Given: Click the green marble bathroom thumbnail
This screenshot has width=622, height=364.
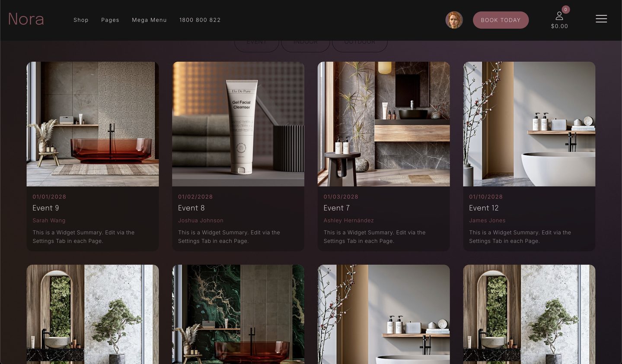Looking at the screenshot, I should click(x=238, y=314).
